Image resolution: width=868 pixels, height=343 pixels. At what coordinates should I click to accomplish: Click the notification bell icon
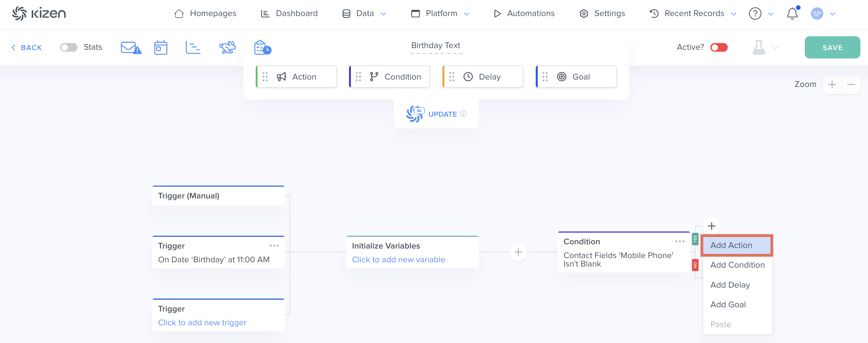792,14
